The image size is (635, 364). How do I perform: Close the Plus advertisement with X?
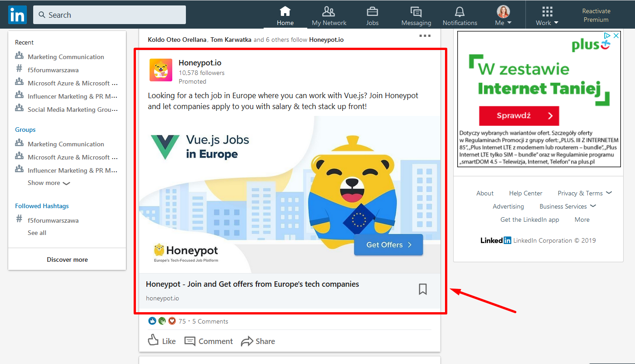coord(616,35)
